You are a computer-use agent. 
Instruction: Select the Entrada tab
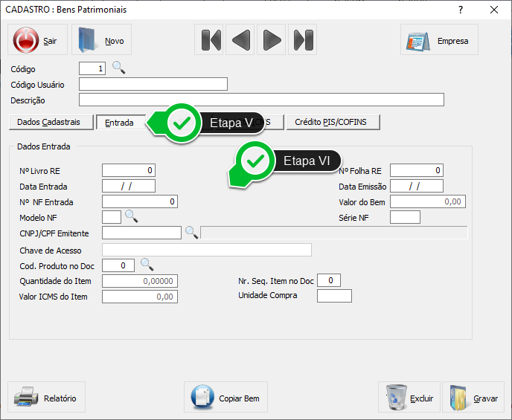pyautogui.click(x=119, y=123)
